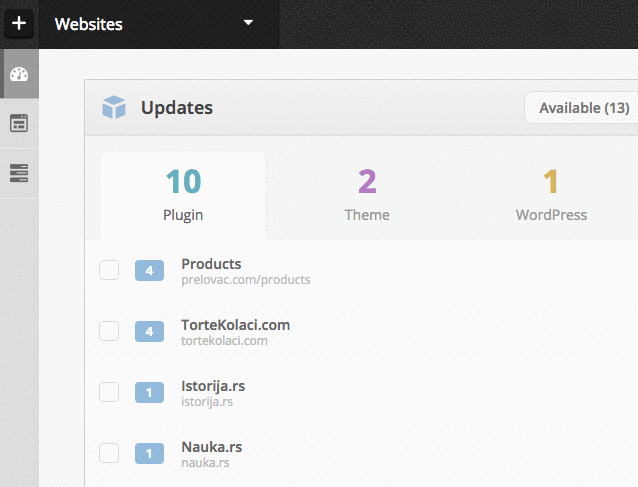Viewport: 638px width, 487px height.
Task: Switch to the Plugin updates tab
Action: pos(183,195)
